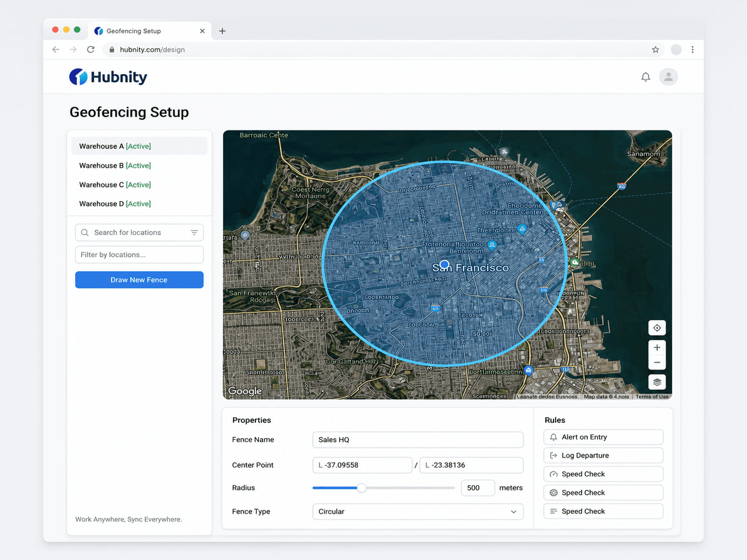747x560 pixels.
Task: Zoom in on the map
Action: pyautogui.click(x=657, y=348)
